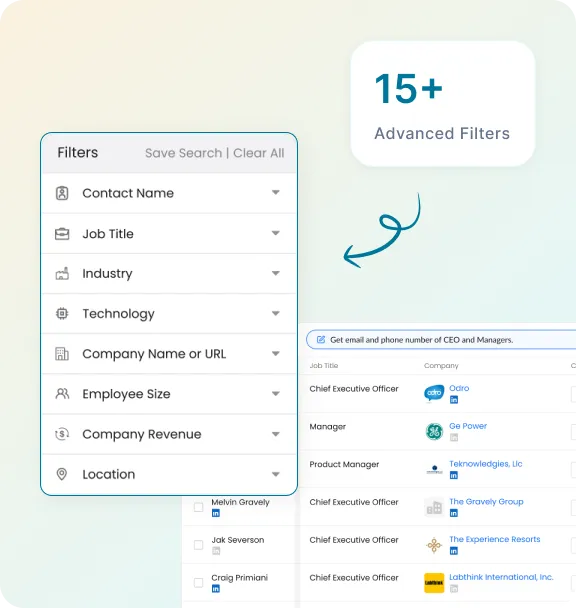Open LinkedIn icon under Melvin Gravely

(x=216, y=513)
